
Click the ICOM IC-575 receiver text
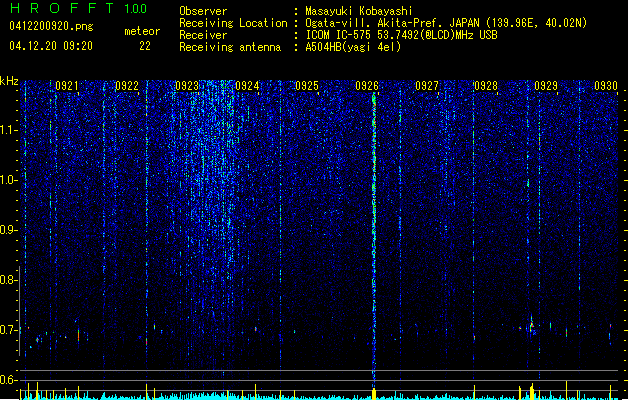tap(401, 35)
